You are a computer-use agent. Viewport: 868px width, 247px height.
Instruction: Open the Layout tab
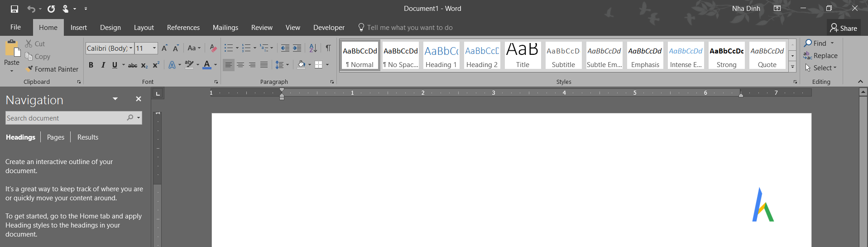(x=144, y=28)
